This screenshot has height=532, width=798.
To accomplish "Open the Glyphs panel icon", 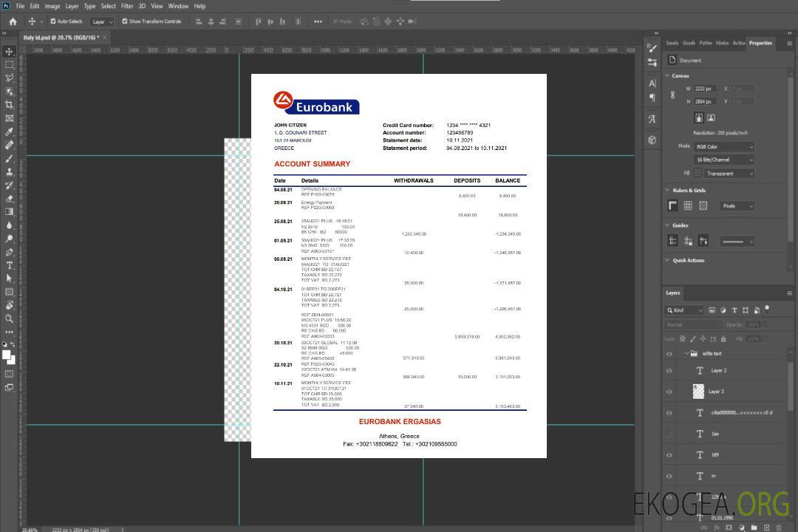I will (652, 119).
